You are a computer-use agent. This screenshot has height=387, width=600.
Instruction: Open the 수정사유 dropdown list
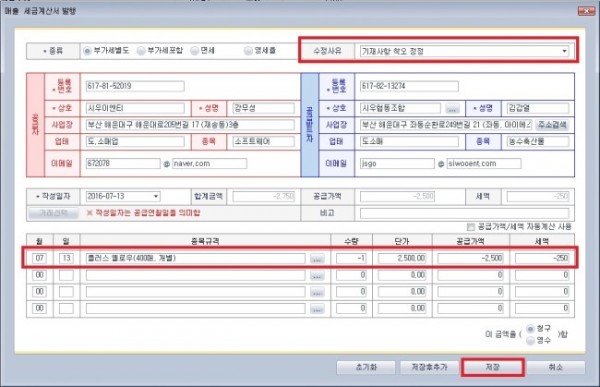(564, 51)
